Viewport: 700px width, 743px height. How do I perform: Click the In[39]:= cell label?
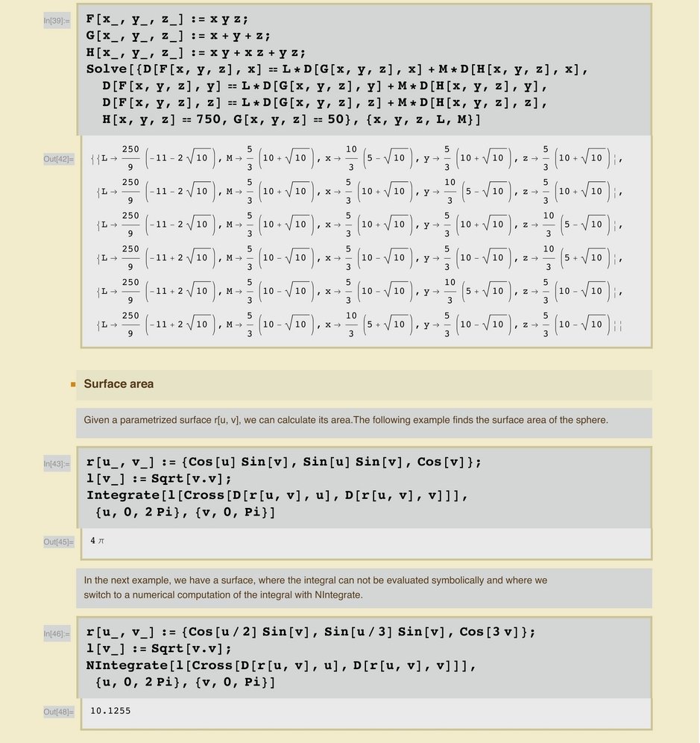pos(57,22)
